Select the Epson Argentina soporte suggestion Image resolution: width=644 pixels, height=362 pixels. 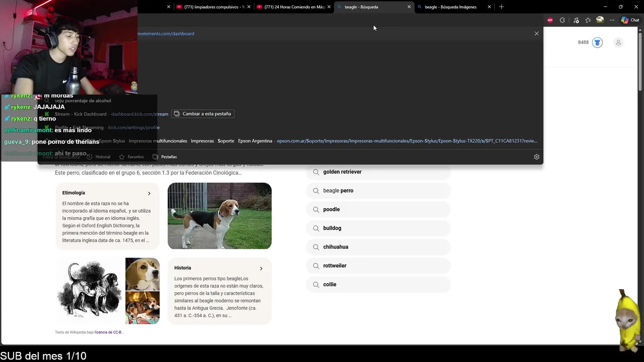click(290, 141)
